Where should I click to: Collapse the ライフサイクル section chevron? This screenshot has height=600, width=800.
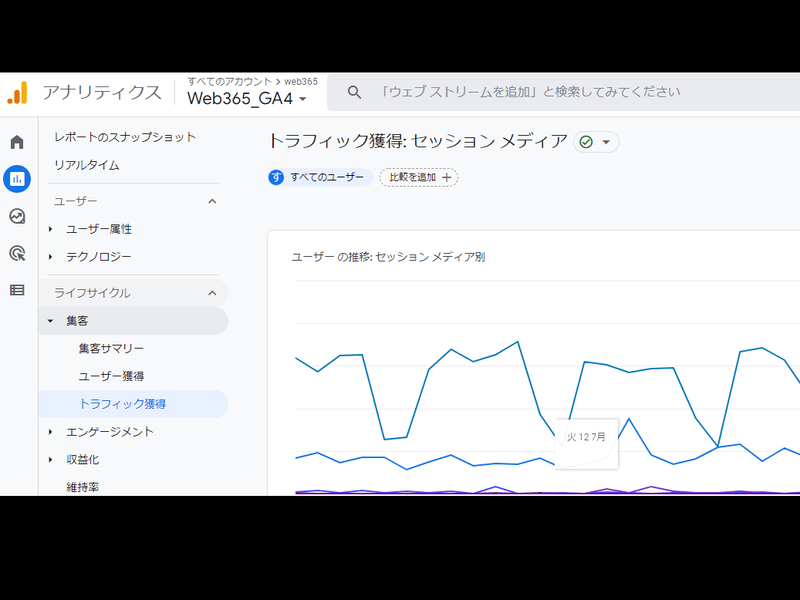(212, 293)
